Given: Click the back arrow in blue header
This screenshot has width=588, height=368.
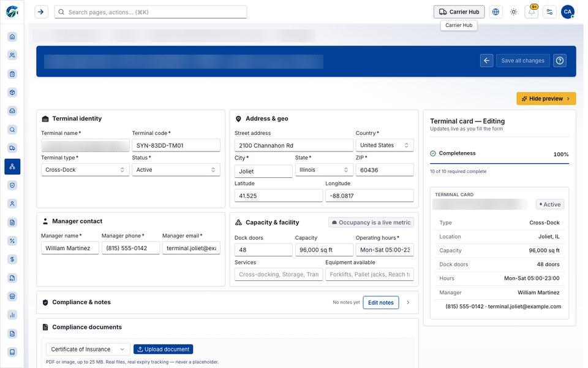Looking at the screenshot, I should [x=486, y=61].
